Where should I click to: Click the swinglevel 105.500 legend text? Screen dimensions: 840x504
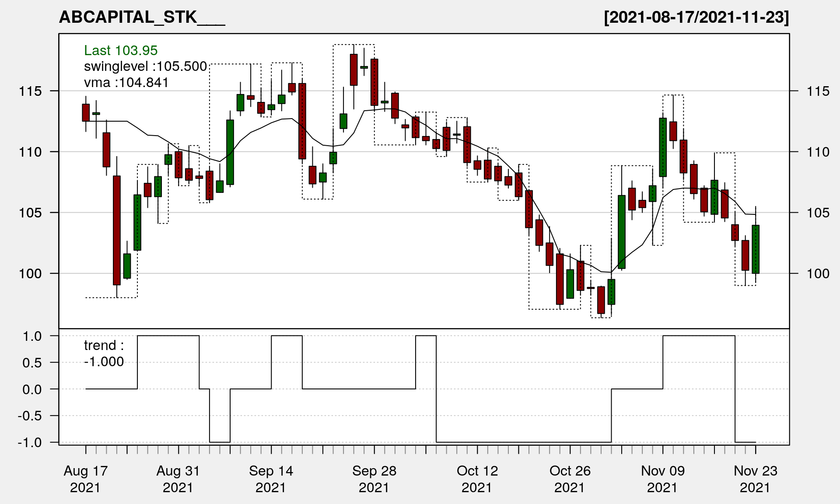145,66
